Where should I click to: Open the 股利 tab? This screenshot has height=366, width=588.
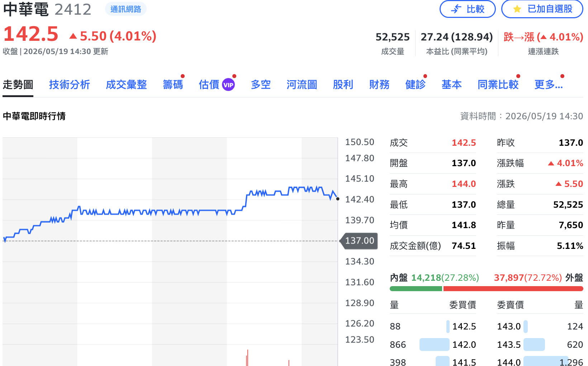[x=343, y=85]
